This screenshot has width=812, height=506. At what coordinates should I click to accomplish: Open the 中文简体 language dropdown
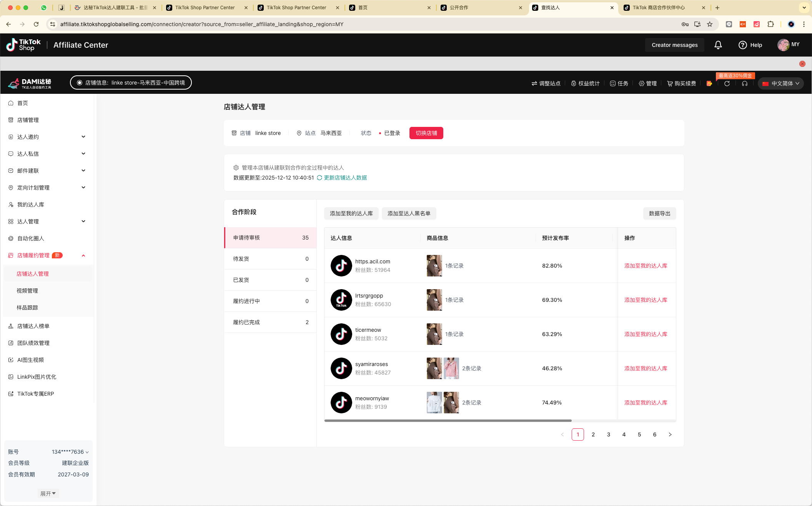[x=781, y=83]
